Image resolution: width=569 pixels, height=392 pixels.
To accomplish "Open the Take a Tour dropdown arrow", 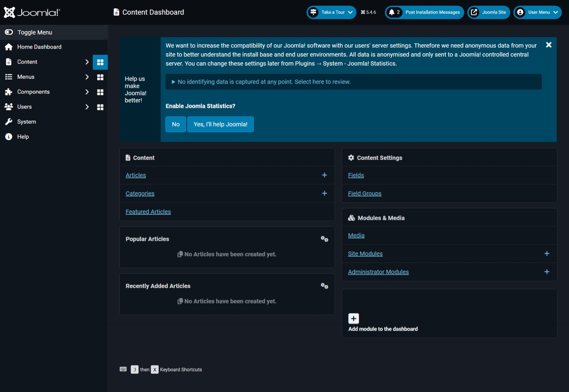I will [x=350, y=12].
